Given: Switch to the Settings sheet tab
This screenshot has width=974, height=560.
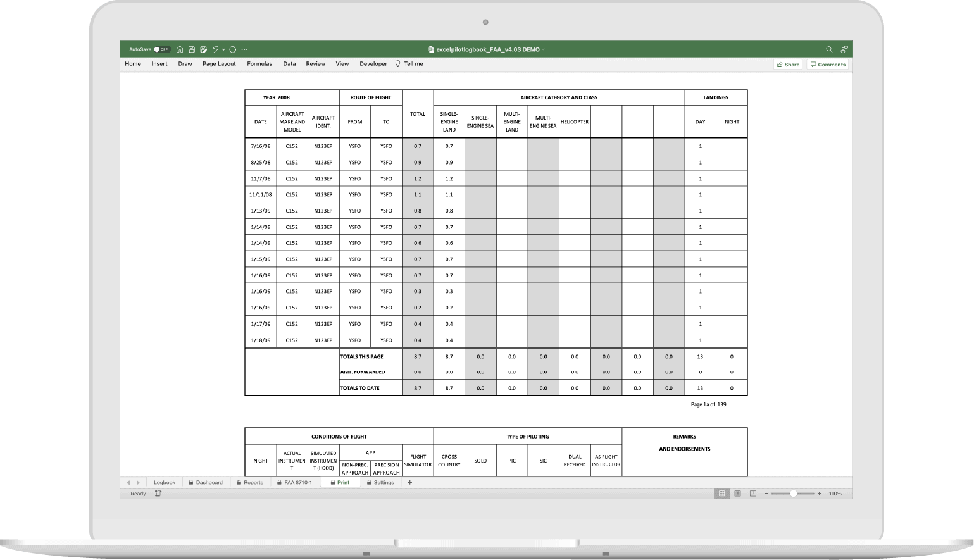Looking at the screenshot, I should (x=380, y=482).
